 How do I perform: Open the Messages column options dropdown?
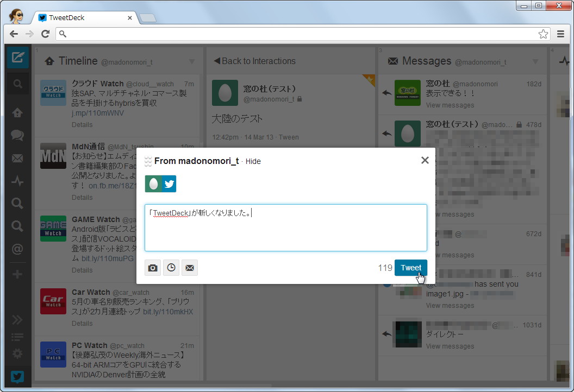[x=535, y=61]
